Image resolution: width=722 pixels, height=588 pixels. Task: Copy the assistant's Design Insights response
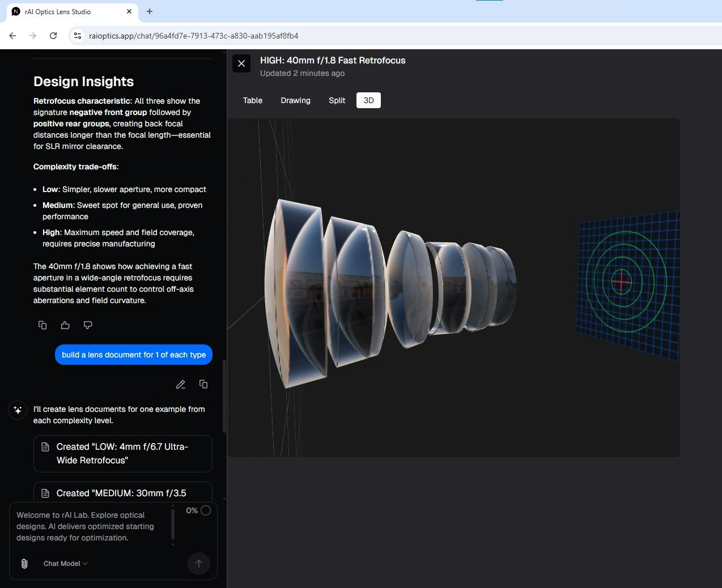[43, 325]
